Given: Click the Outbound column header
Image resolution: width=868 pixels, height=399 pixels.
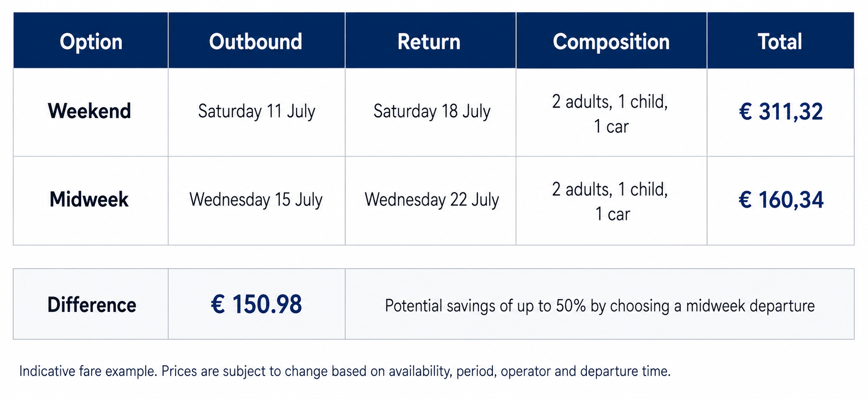Looking at the screenshot, I should point(256,42).
